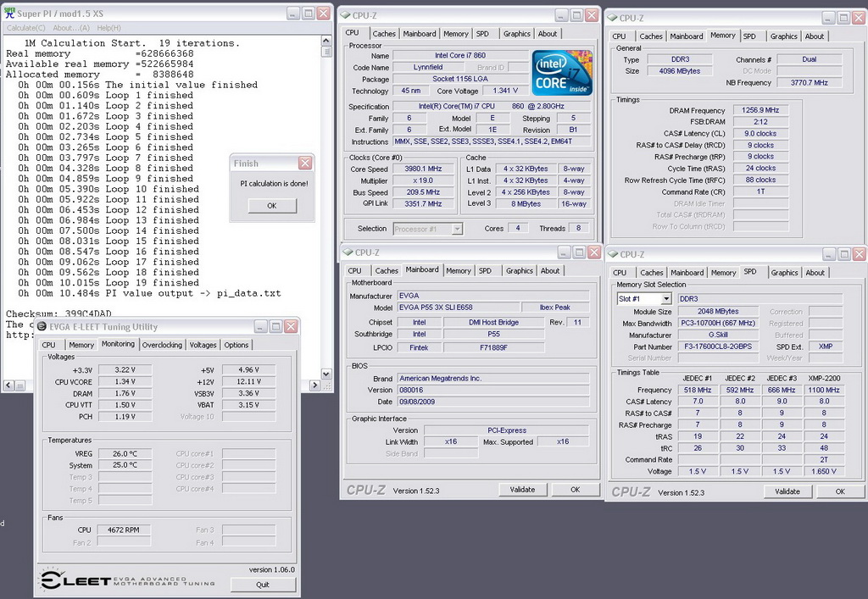The width and height of the screenshot is (868, 599).
Task: Open Graphics tab in CPU-Z Mainboard window
Action: point(519,270)
